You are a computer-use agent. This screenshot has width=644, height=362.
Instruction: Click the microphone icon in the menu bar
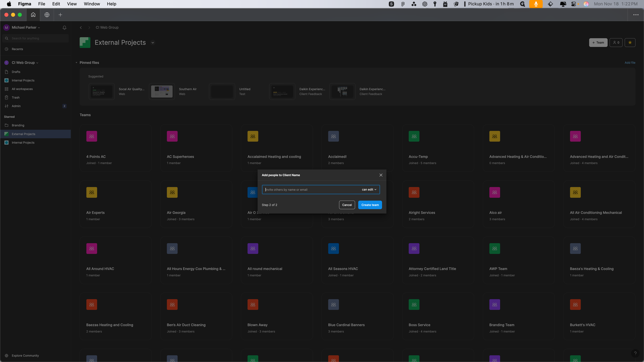coord(536,4)
